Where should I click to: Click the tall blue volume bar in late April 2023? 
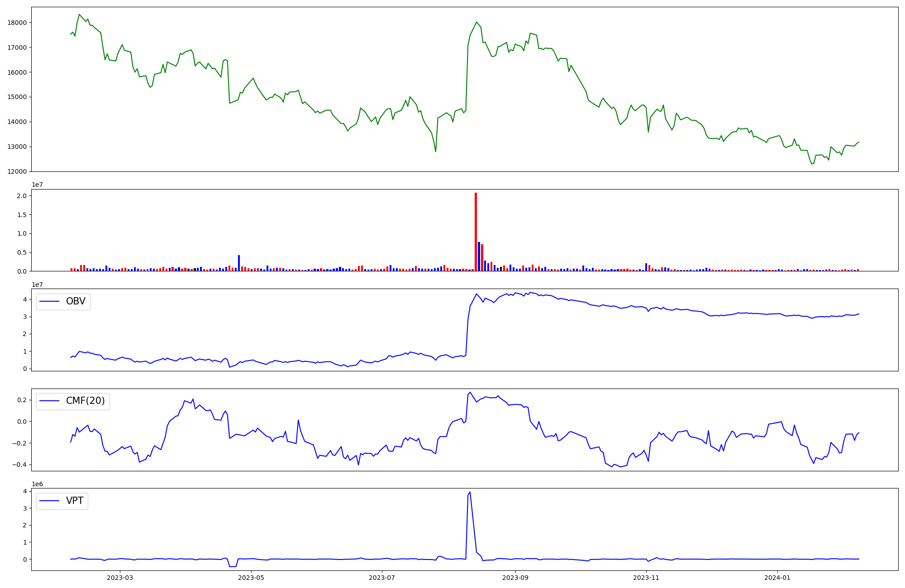point(239,263)
